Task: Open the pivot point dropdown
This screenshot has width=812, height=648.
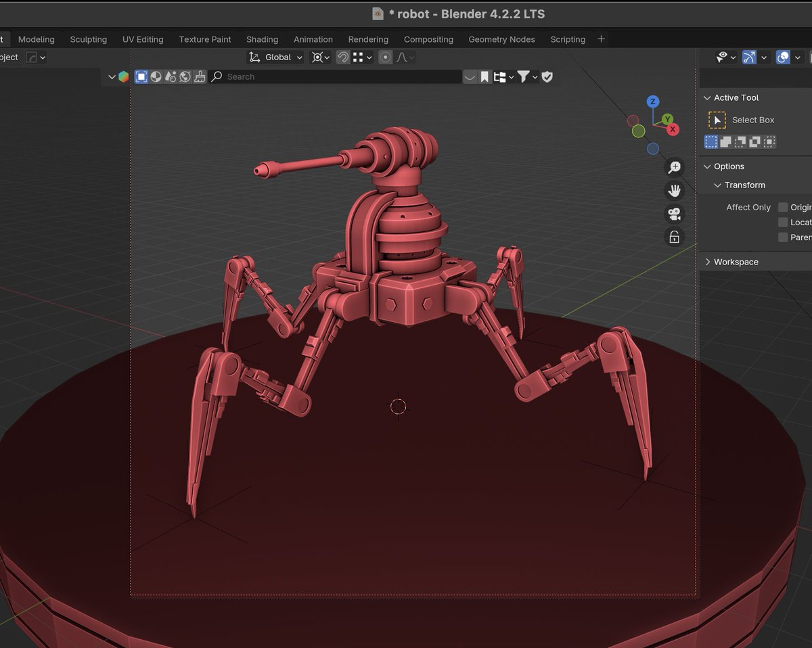Action: (x=321, y=57)
